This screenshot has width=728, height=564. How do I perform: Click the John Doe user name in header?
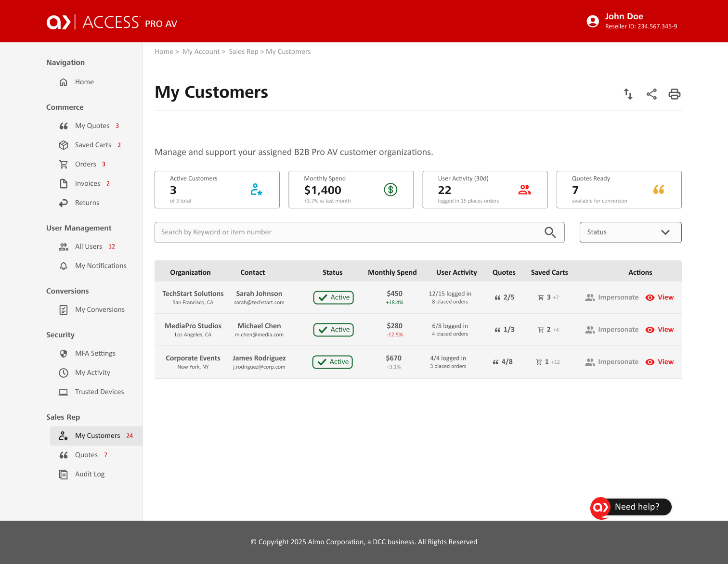pyautogui.click(x=624, y=16)
